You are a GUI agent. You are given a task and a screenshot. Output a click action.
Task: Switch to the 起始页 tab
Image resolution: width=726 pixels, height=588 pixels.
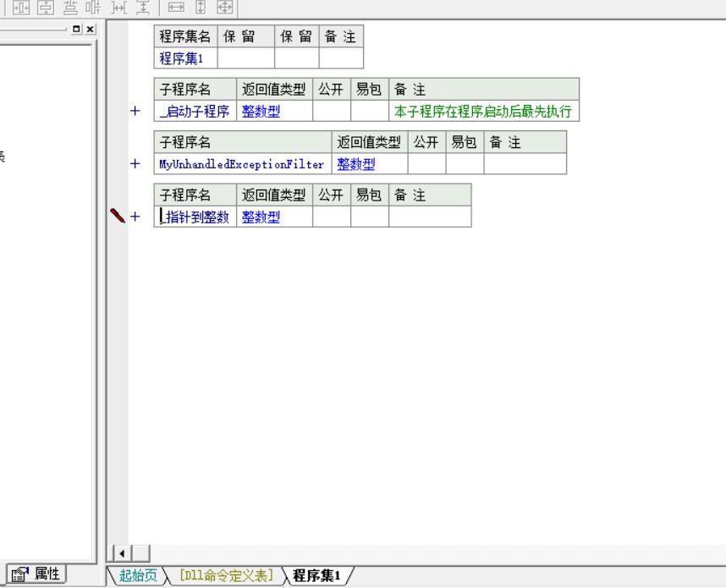(x=138, y=575)
